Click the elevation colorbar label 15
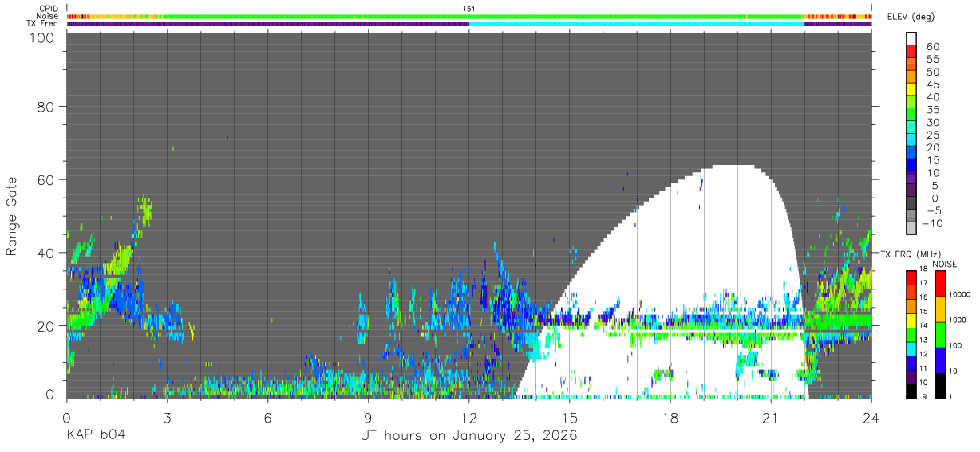The image size is (980, 452). pos(932,160)
